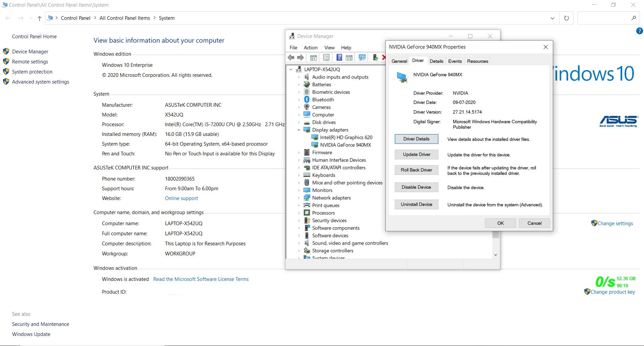Open Read the Microsoft Software License Terms link
This screenshot has height=346, width=644.
[201, 279]
